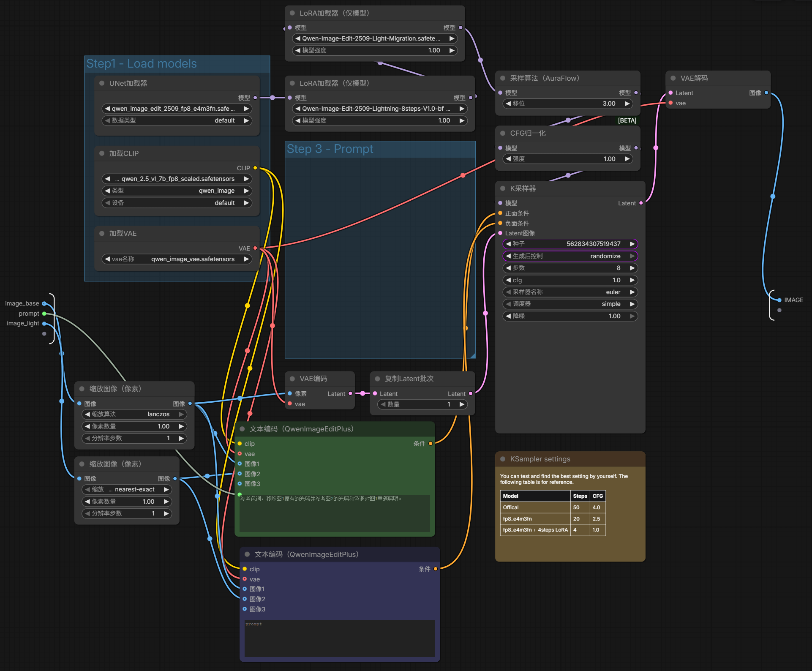Click the KSampler settings note collapse dot
Image resolution: width=812 pixels, height=671 pixels.
pos(503,459)
